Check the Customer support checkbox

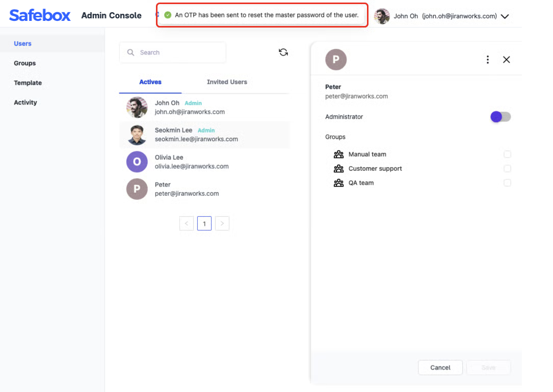[507, 169]
